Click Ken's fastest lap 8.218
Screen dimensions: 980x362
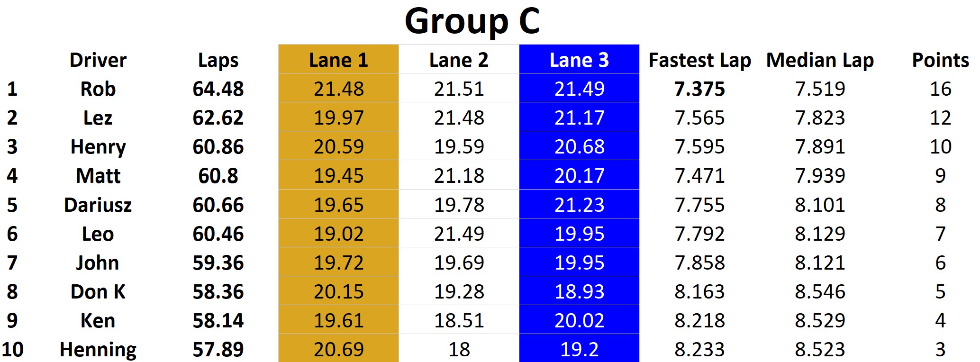point(699,321)
